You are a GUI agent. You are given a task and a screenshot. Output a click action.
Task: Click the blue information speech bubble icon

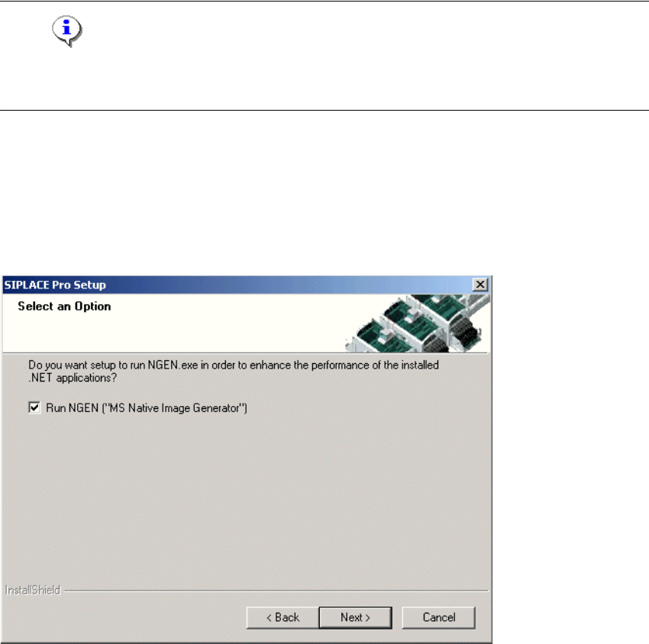pos(67,31)
